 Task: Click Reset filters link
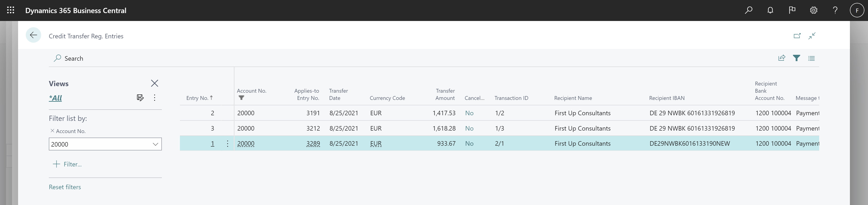[x=65, y=187]
